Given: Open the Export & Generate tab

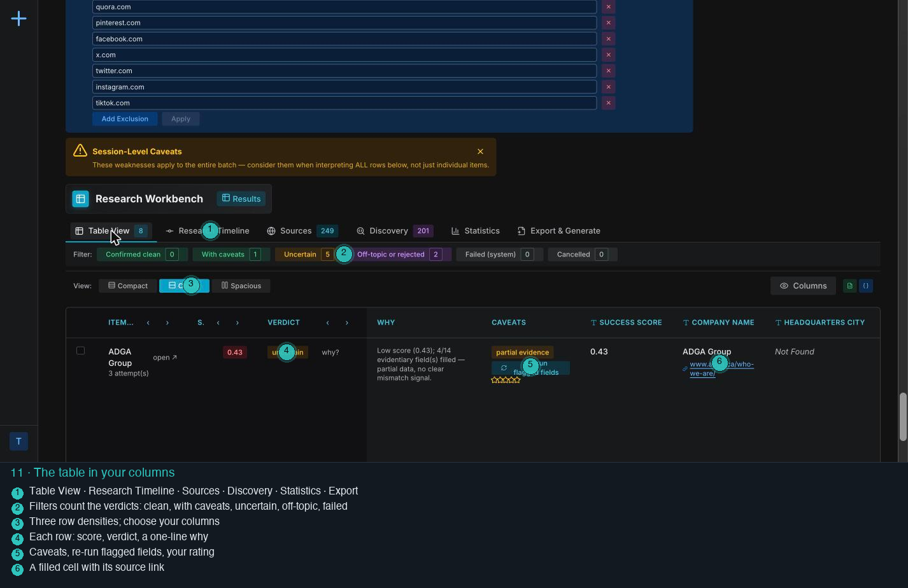Looking at the screenshot, I should click(x=558, y=231).
